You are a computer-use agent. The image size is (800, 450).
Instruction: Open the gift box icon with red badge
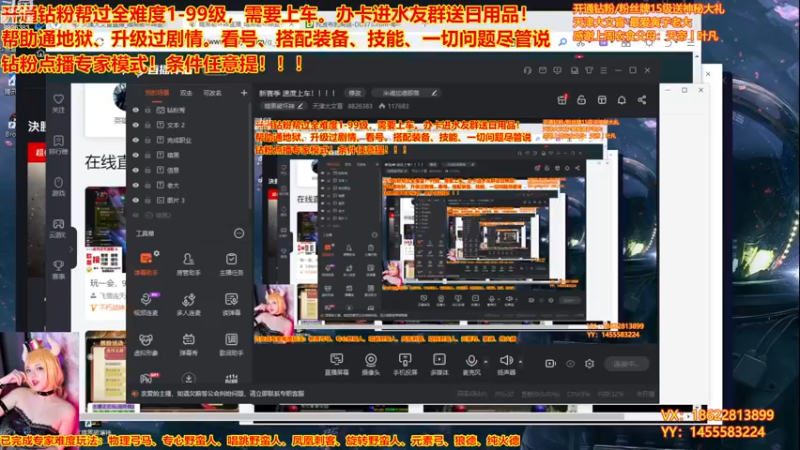562,100
